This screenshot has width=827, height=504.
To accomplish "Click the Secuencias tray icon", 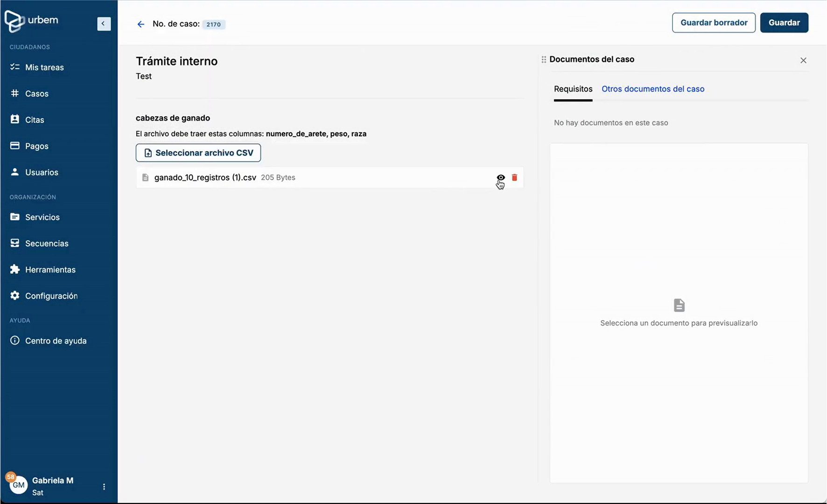I will click(x=15, y=243).
